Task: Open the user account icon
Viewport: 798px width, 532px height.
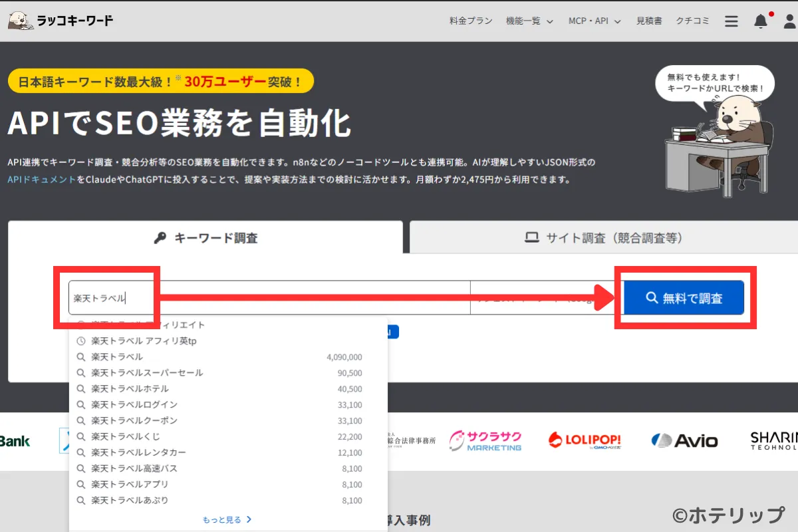Action: click(789, 21)
